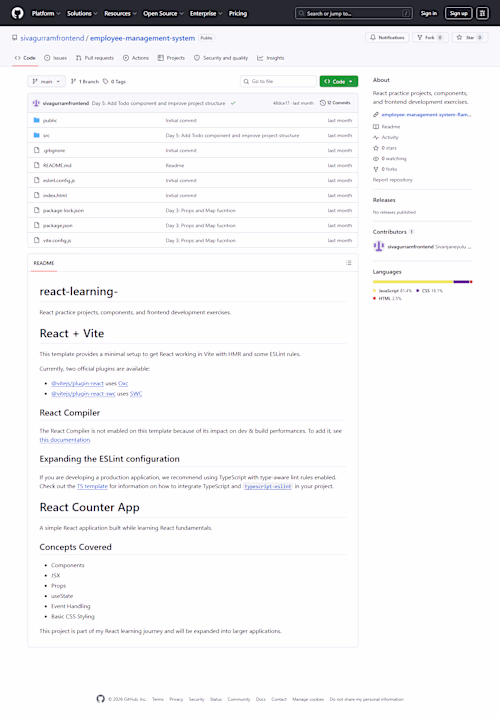500x718 pixels.
Task: Open the Security and quality tab
Action: [221, 58]
